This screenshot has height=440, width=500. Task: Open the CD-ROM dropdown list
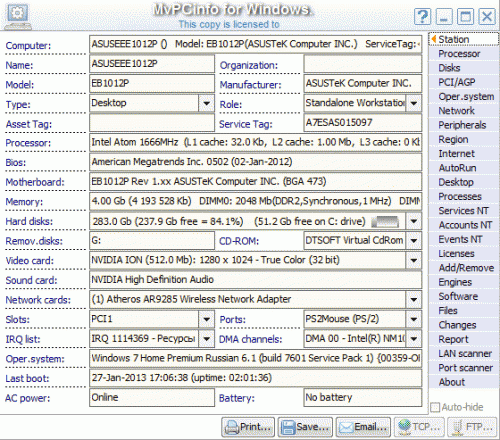click(414, 241)
